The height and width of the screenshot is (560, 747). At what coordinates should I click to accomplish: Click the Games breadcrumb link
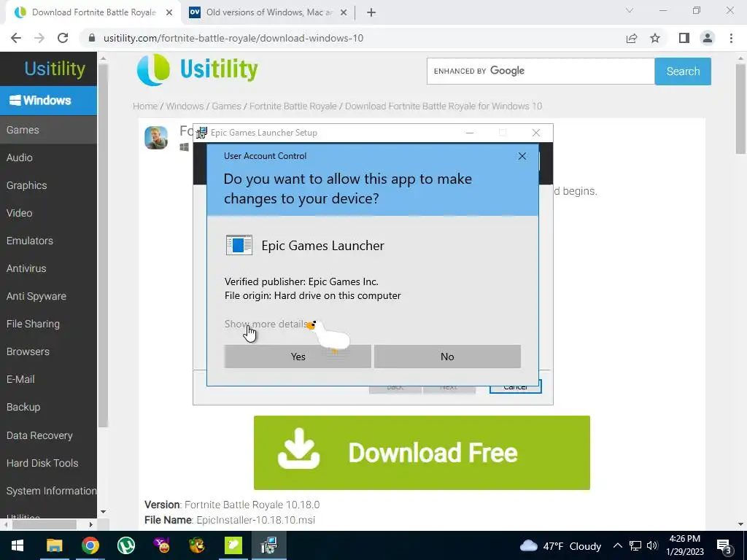(226, 106)
